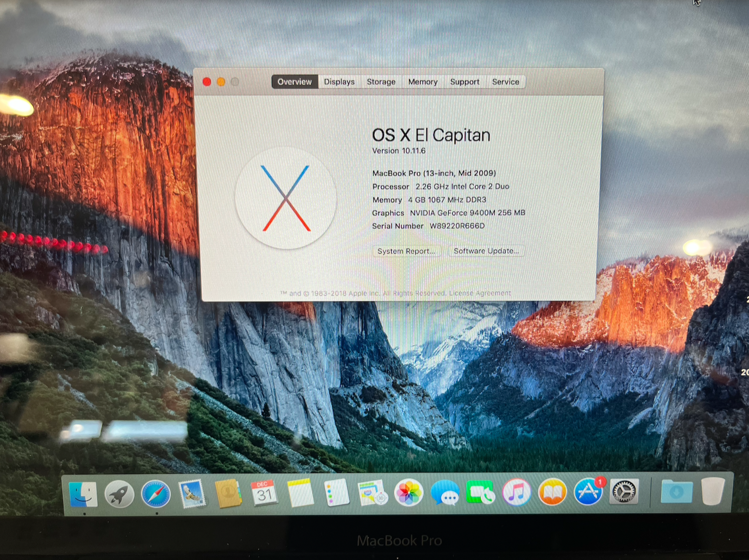The image size is (749, 560).
Task: Switch to the Displays tab
Action: click(339, 81)
